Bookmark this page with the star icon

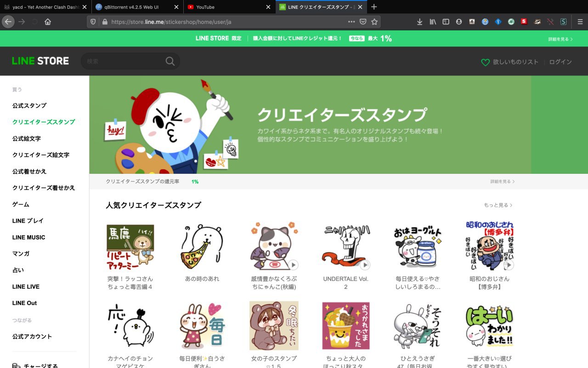pyautogui.click(x=374, y=22)
